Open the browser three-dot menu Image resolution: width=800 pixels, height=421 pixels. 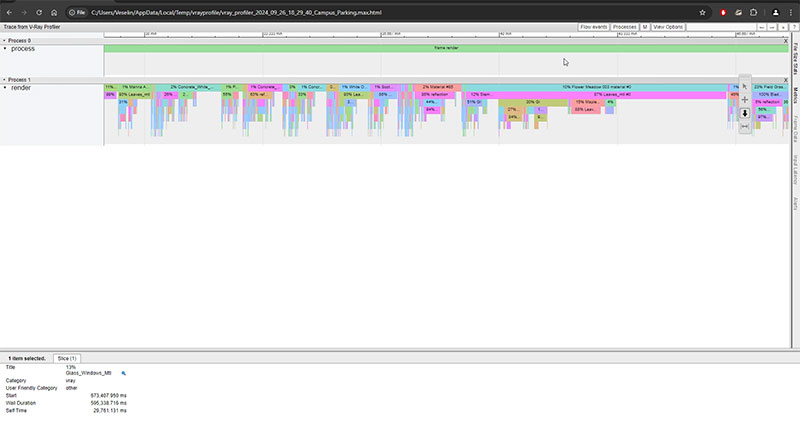tap(790, 13)
